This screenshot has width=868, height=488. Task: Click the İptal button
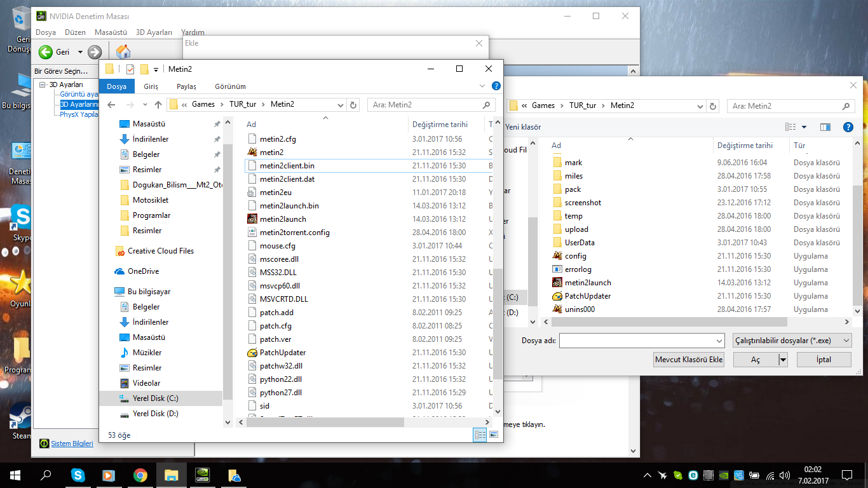click(x=824, y=360)
